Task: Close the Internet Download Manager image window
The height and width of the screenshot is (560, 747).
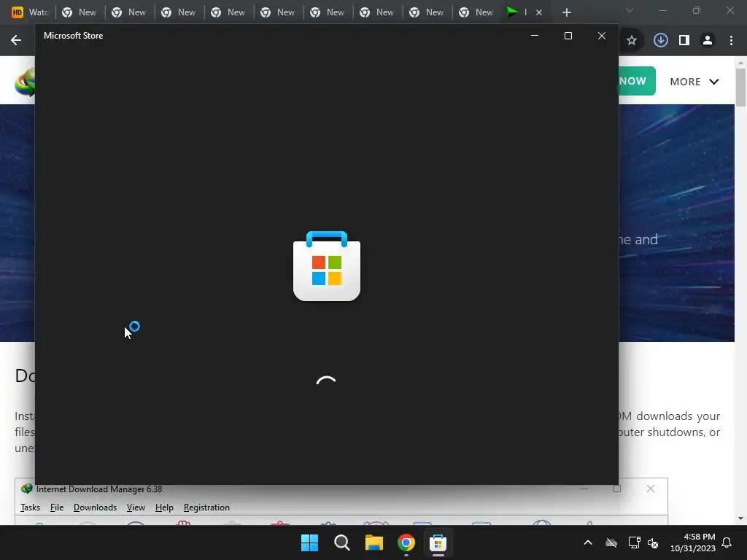Action: 650,489
